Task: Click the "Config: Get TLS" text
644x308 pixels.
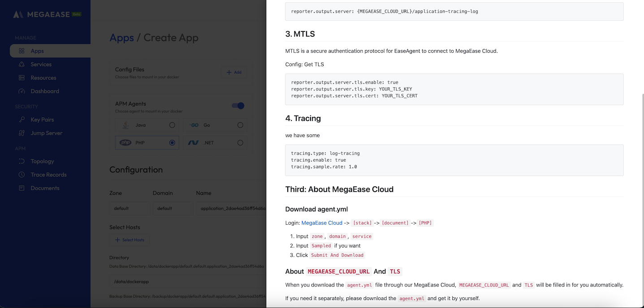Action: click(304, 64)
